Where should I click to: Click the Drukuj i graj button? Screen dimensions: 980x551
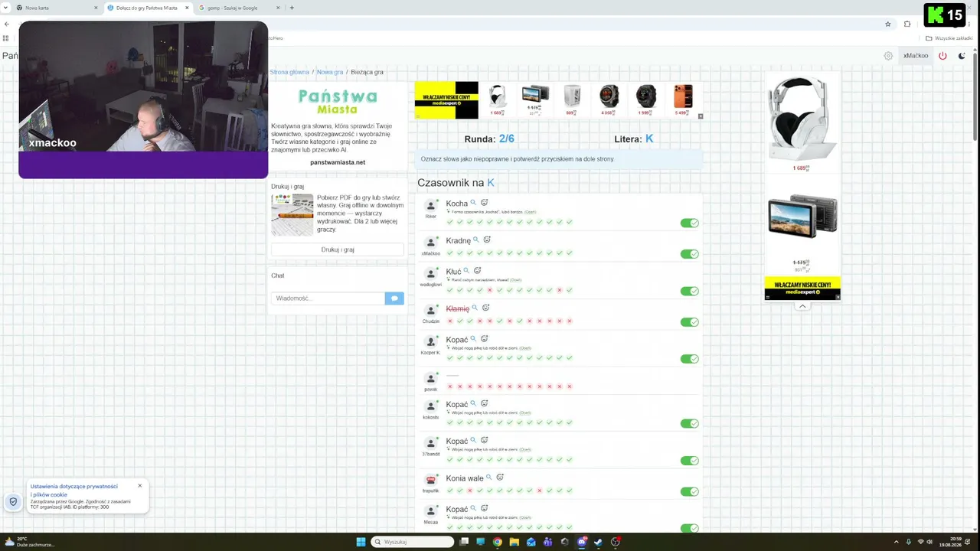tap(338, 249)
